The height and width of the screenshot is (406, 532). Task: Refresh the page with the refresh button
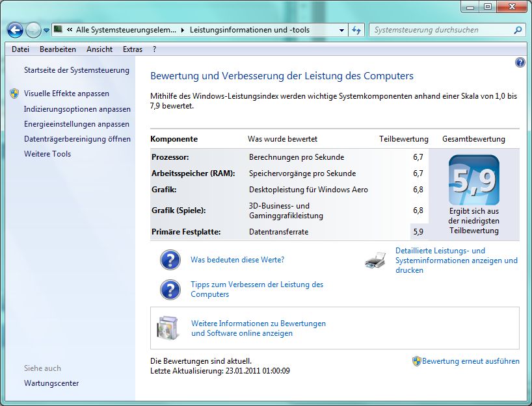[356, 30]
